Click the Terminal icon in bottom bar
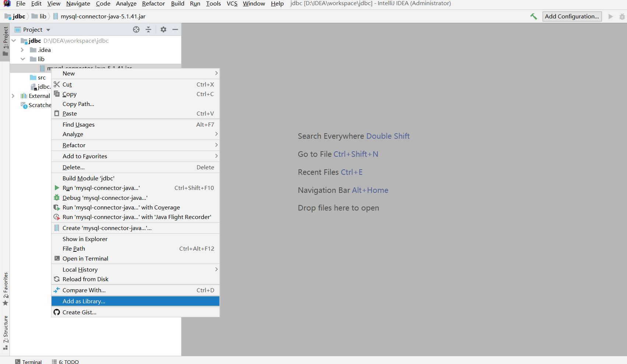 pos(18,362)
